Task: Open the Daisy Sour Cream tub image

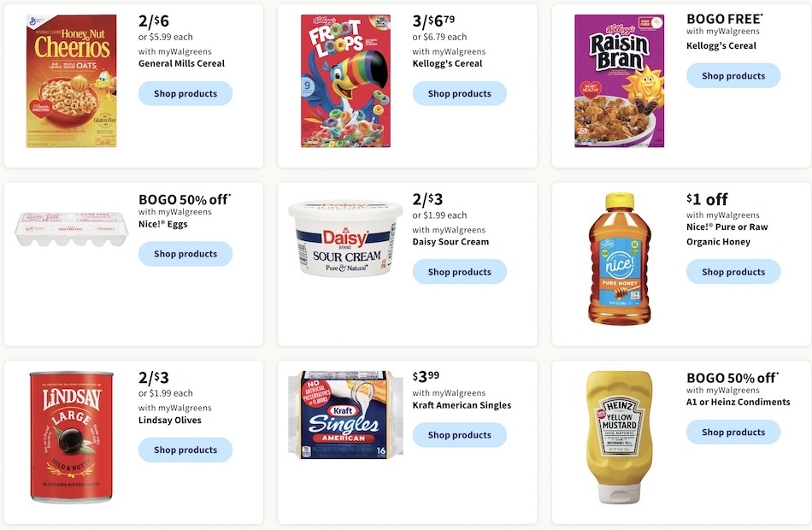Action: (x=345, y=238)
